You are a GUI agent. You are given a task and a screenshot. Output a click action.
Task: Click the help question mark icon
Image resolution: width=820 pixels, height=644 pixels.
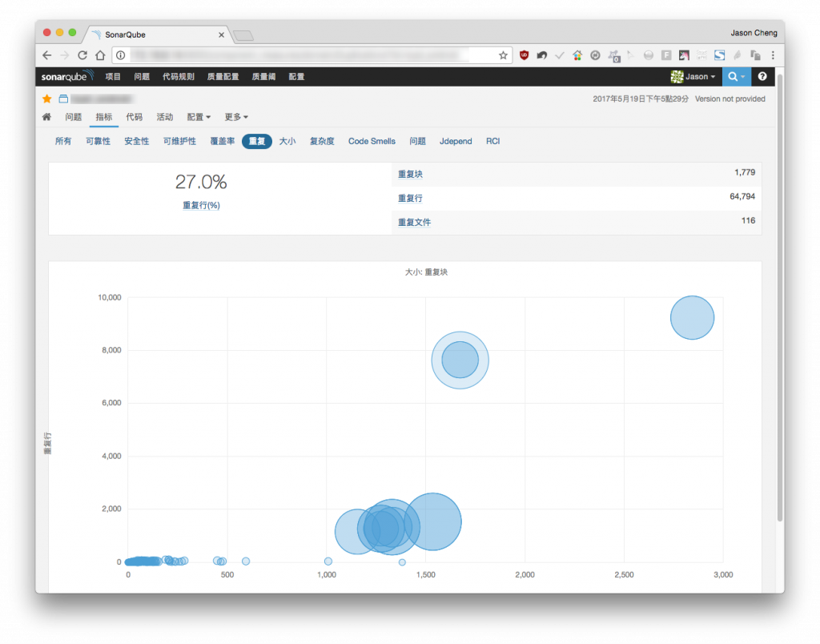pos(762,76)
